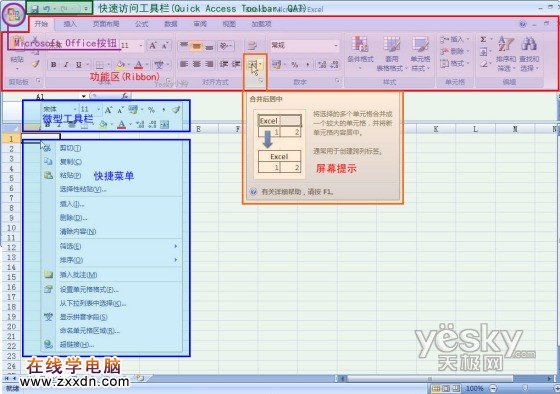
Task: Click the Format Painter brush in ribbon
Action: click(x=35, y=64)
